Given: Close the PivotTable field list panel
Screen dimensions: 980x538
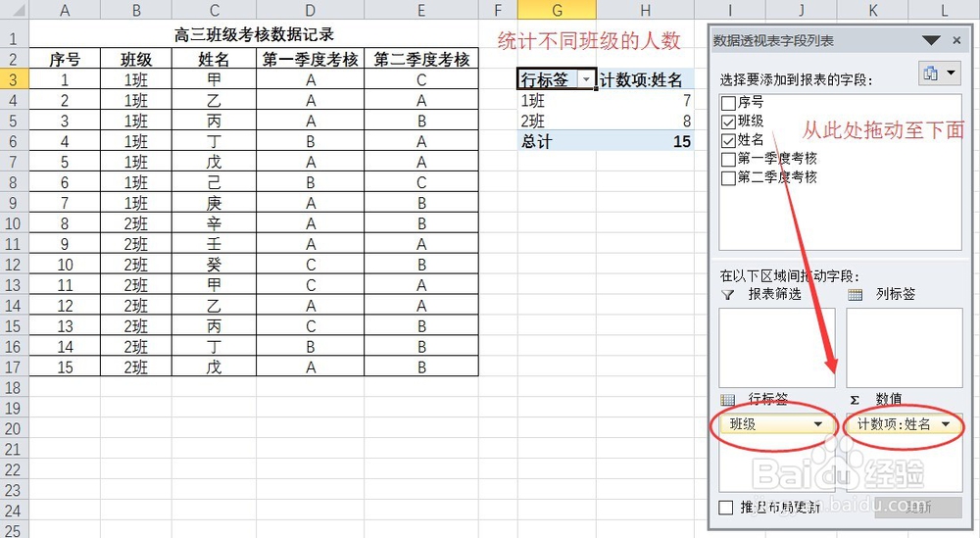Looking at the screenshot, I should click(956, 40).
